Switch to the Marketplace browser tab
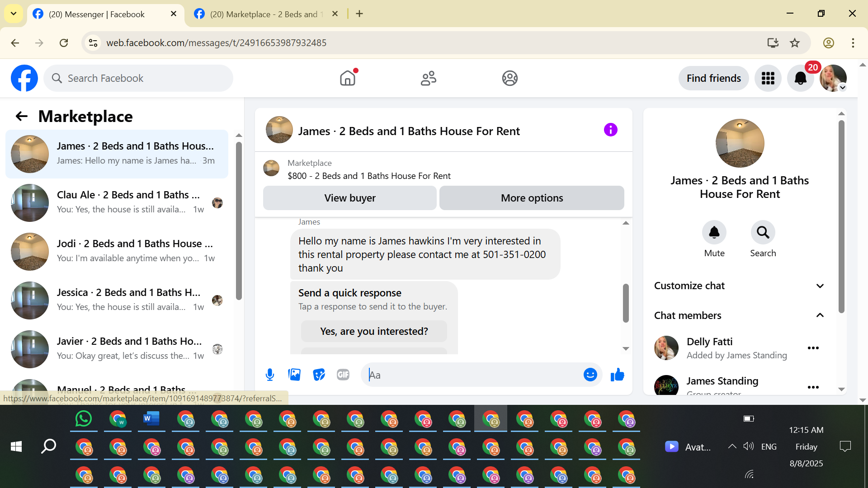This screenshot has width=868, height=488. click(264, 14)
